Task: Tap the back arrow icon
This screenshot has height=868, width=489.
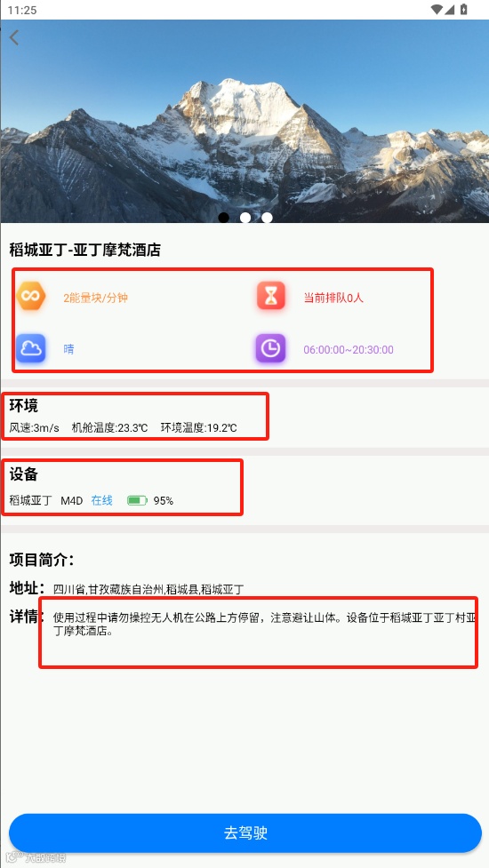Action: coord(14,37)
